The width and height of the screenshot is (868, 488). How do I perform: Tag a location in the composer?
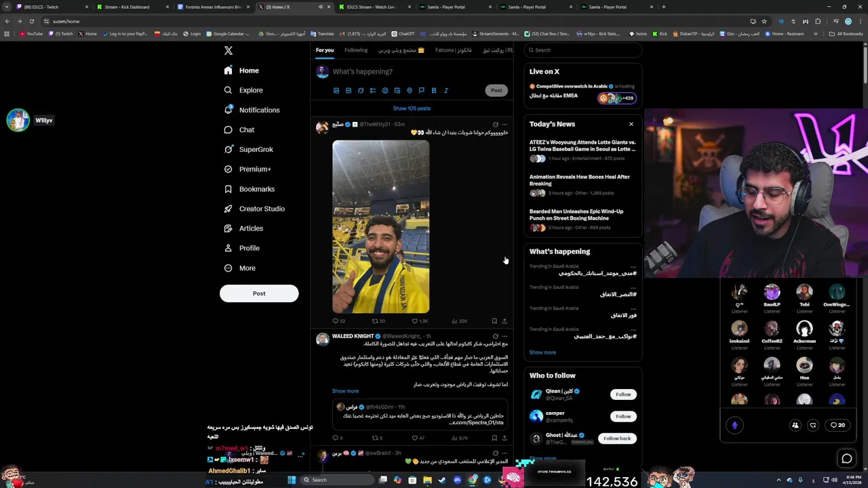pyautogui.click(x=410, y=90)
